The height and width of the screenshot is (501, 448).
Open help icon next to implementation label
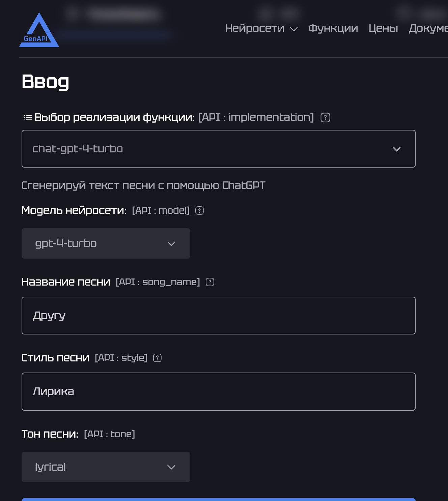click(x=325, y=118)
